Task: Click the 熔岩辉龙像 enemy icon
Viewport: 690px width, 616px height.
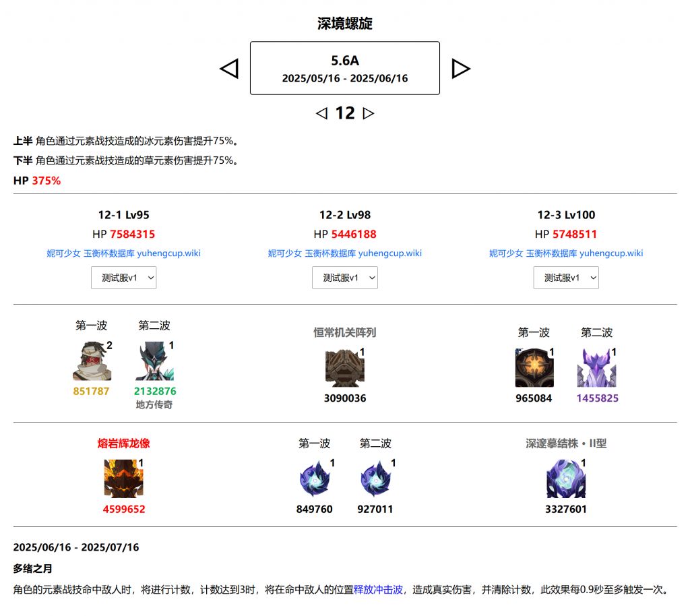Action: (123, 479)
